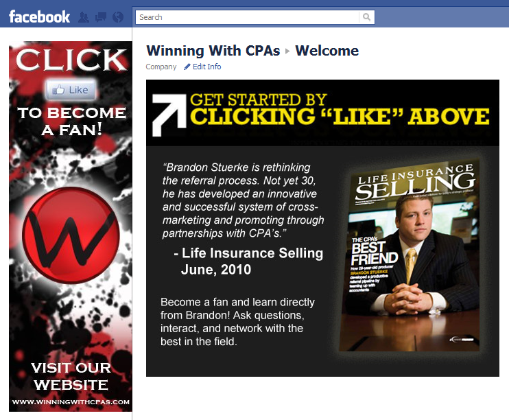Image resolution: width=509 pixels, height=420 pixels.
Task: Click the www.winningwithcpas.com website address
Action: point(71,402)
